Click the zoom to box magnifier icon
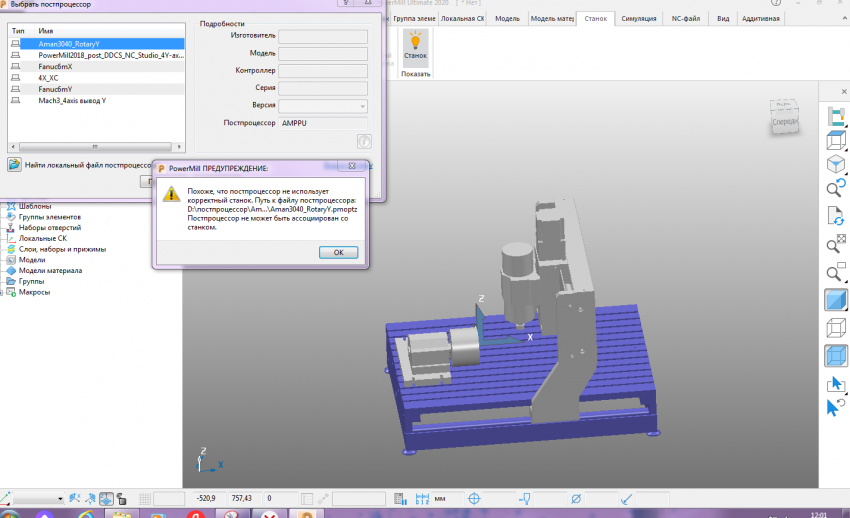The image size is (850, 518). (835, 244)
